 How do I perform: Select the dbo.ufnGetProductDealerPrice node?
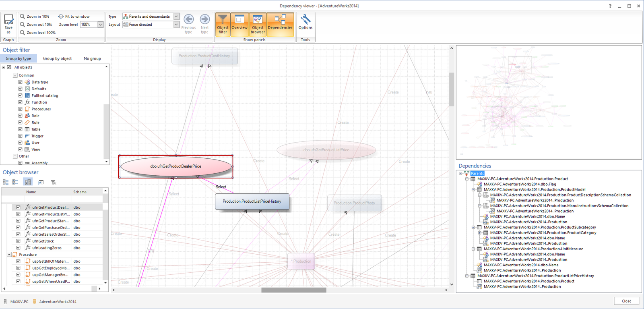pos(176,166)
